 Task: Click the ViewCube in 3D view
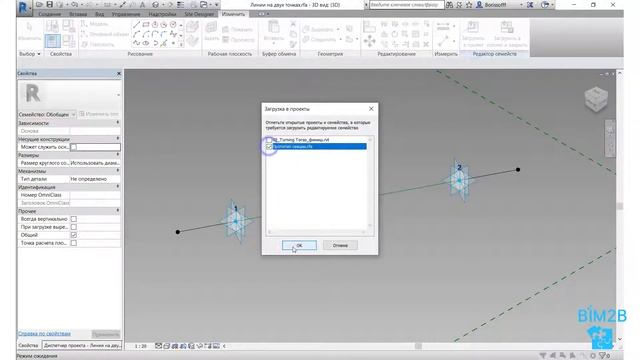pyautogui.click(x=596, y=99)
